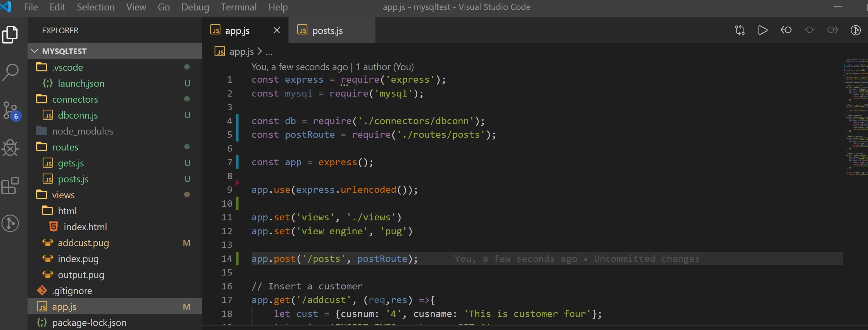Expand the node_modules folder
Viewport: 868px width, 330px height.
click(82, 131)
